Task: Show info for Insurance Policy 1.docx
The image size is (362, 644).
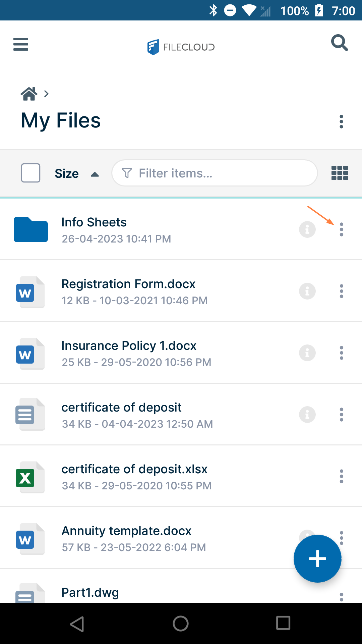Action: pos(307,353)
